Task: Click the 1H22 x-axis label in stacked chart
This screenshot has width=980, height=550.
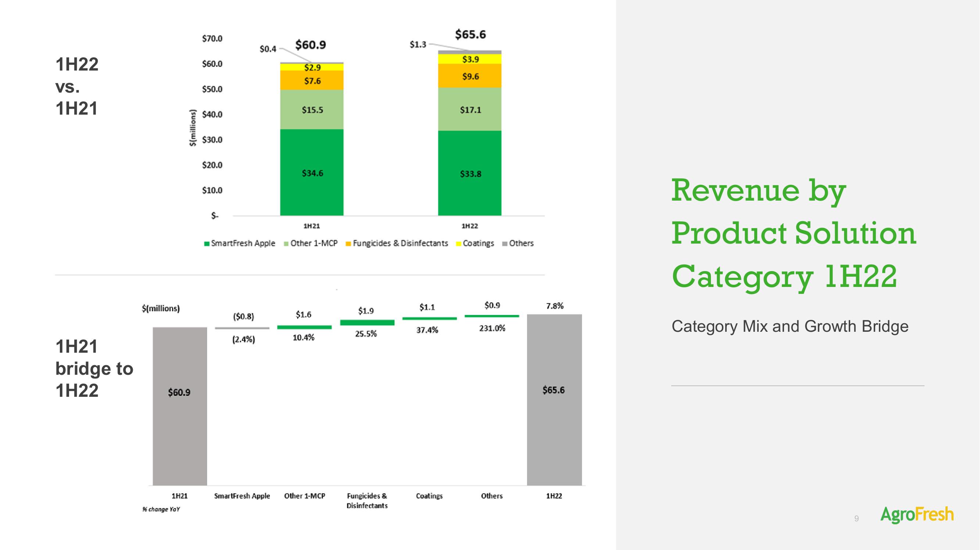Action: coord(470,226)
